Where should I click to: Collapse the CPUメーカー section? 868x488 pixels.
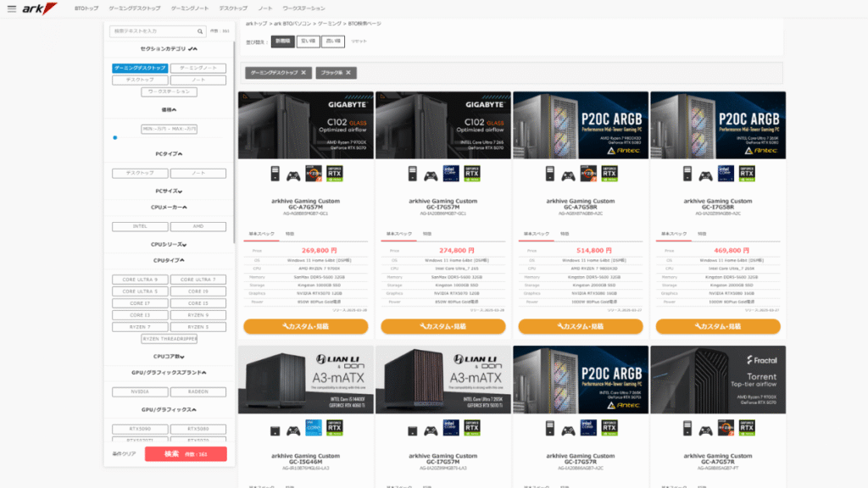tap(169, 207)
